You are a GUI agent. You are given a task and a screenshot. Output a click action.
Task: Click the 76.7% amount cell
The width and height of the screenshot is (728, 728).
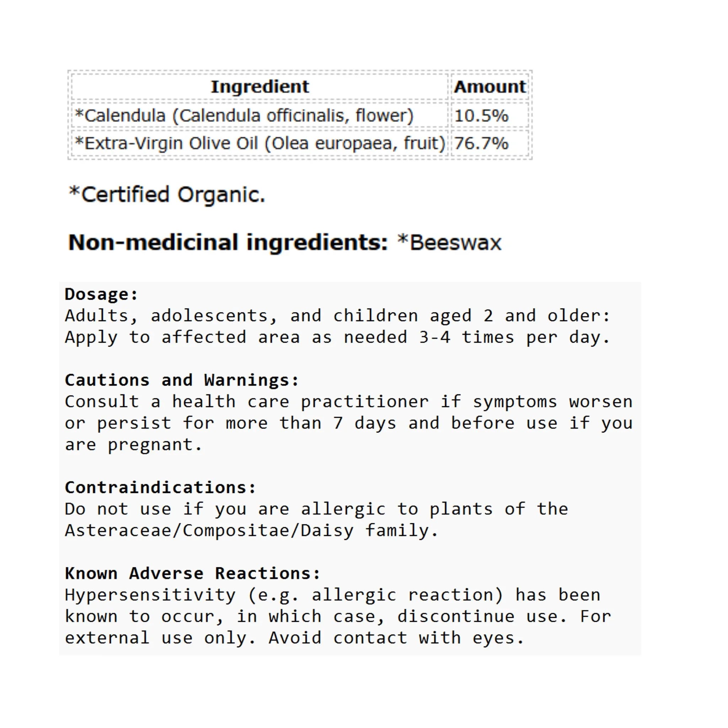[x=489, y=143]
